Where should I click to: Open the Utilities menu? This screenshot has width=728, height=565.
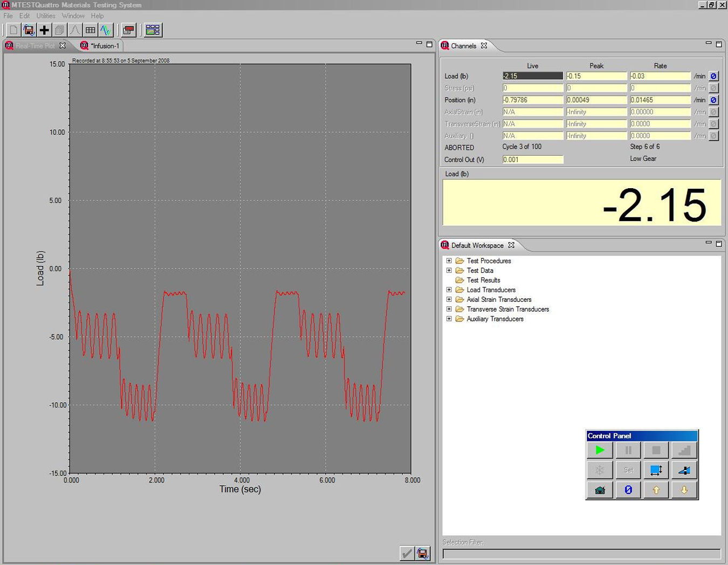click(x=46, y=16)
